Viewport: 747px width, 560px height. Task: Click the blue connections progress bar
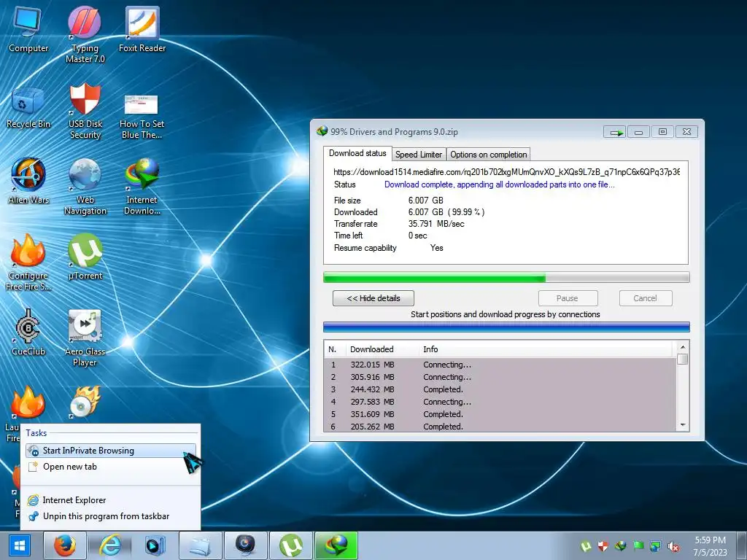click(506, 327)
